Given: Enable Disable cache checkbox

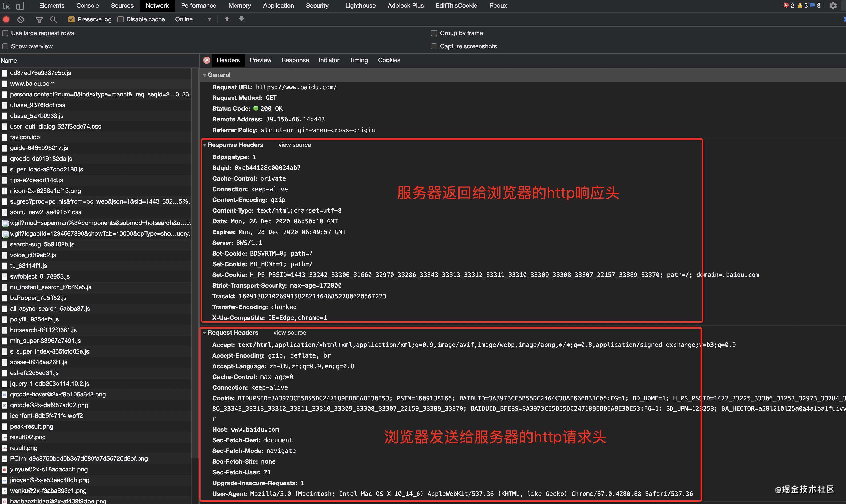Looking at the screenshot, I should (x=120, y=19).
